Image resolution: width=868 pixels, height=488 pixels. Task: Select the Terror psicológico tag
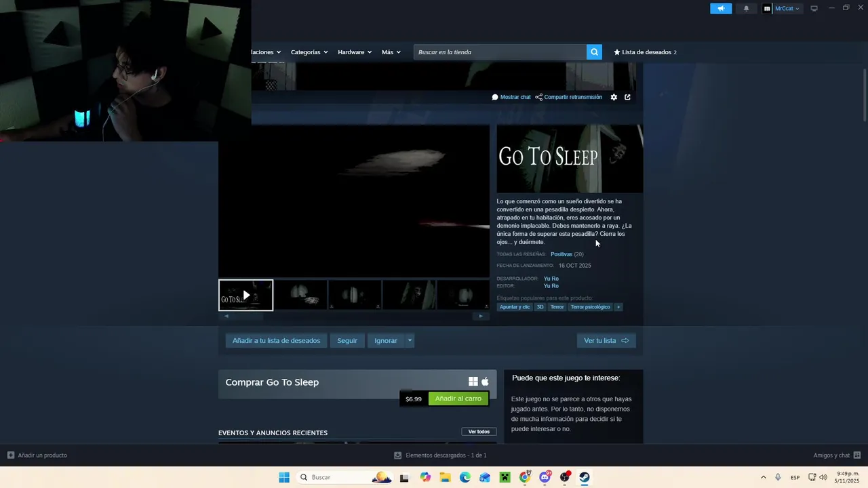tap(590, 307)
